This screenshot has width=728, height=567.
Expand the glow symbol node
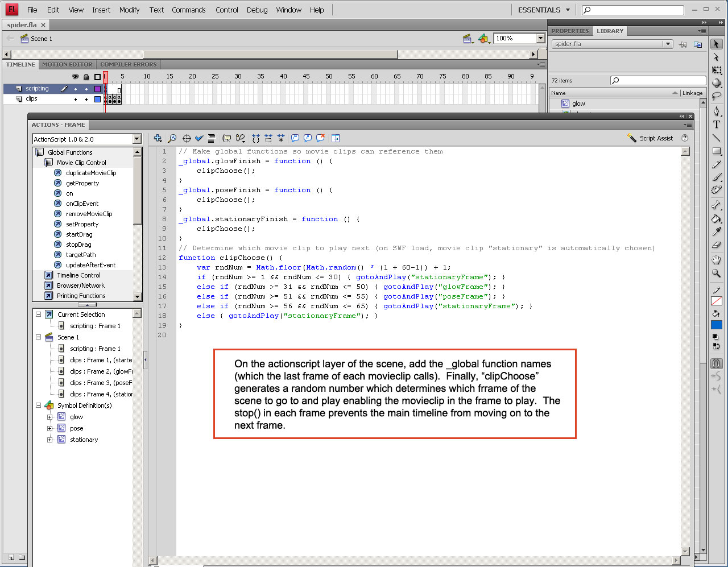point(50,417)
